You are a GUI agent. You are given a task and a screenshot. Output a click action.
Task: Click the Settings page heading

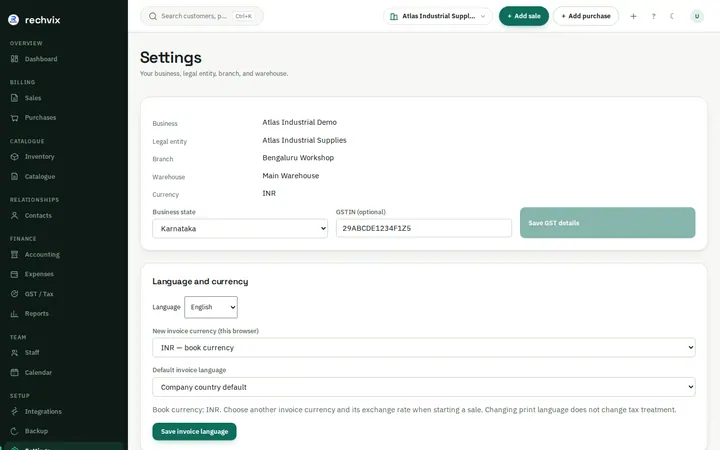[171, 57]
